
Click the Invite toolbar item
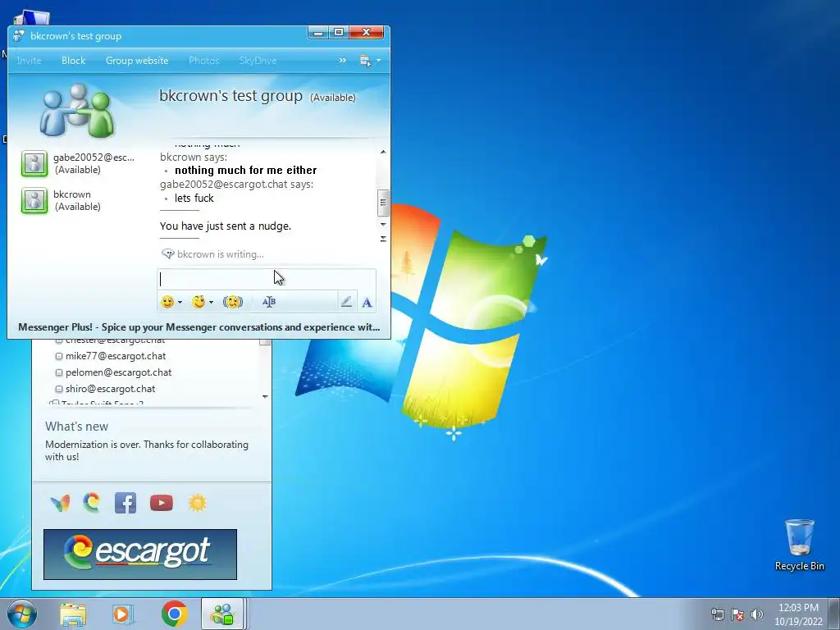(29, 61)
